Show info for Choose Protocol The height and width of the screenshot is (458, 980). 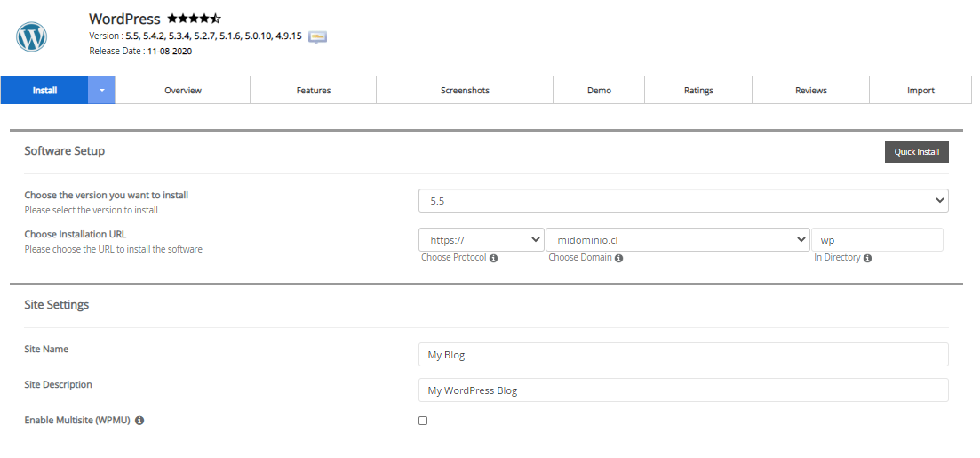[x=494, y=258]
